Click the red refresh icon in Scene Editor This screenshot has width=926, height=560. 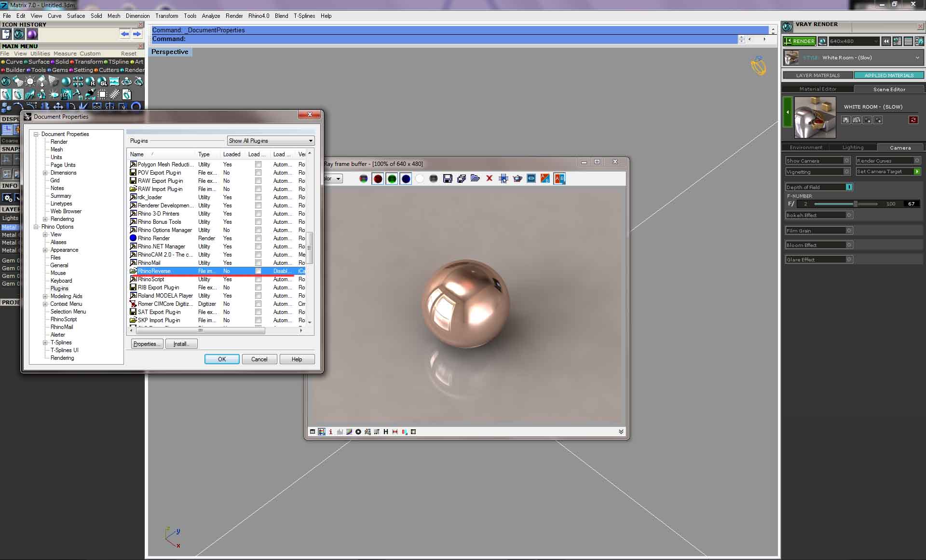913,120
